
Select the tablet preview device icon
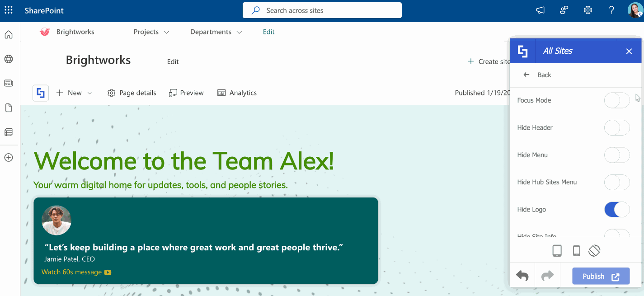557,250
